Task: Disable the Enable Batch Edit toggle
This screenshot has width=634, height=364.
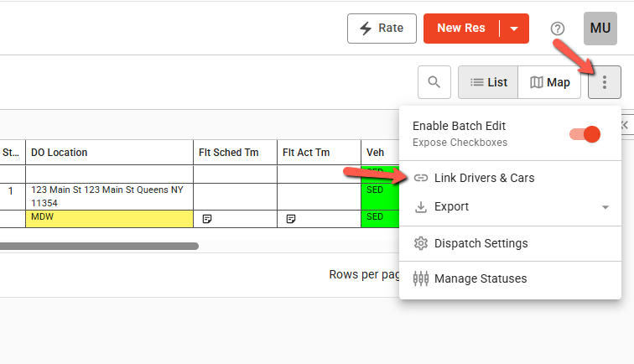Action: [585, 134]
